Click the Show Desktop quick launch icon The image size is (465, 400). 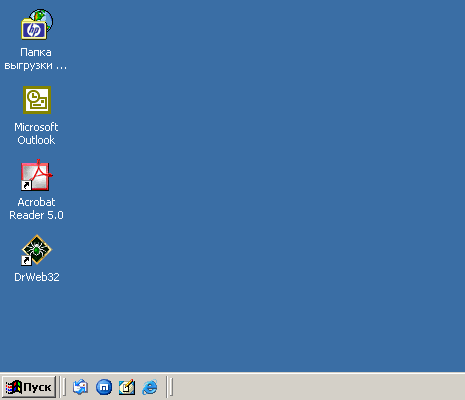click(127, 387)
